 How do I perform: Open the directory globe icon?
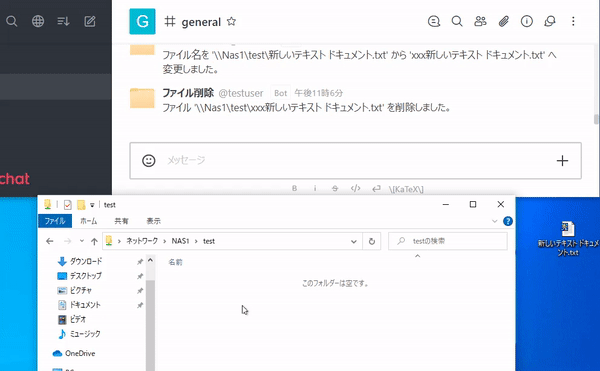point(38,21)
